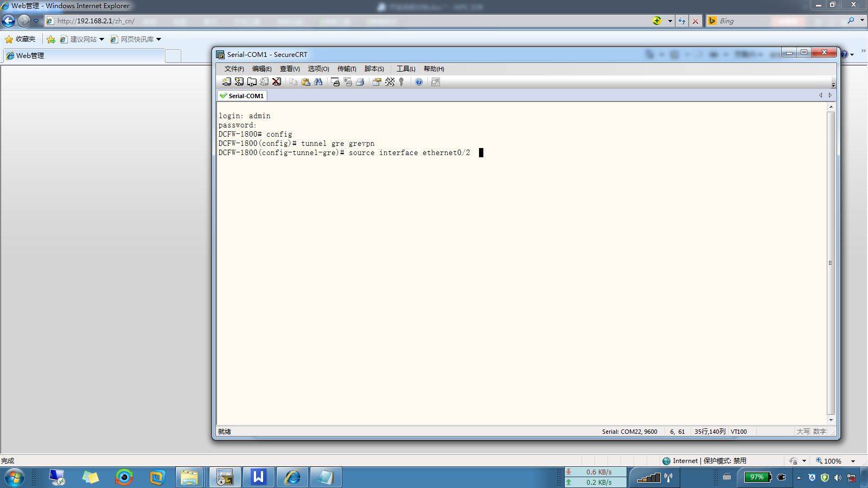This screenshot has height=488, width=868.
Task: Click the Connect icon in SecureCRT toolbar
Action: click(x=226, y=82)
